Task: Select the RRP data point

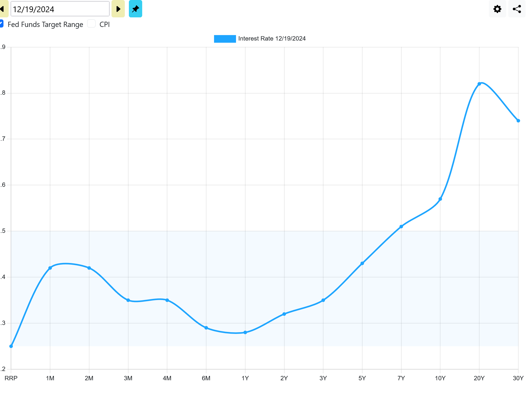Action: 11,346
